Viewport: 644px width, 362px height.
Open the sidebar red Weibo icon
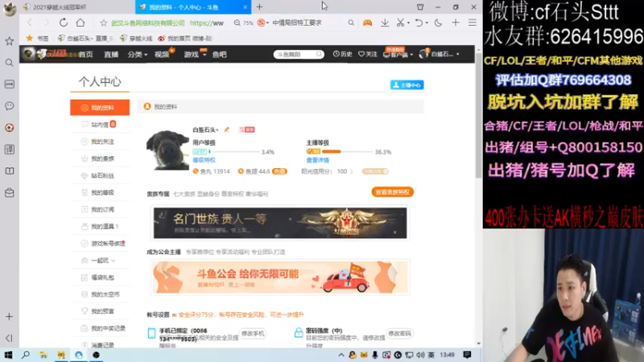click(x=9, y=128)
